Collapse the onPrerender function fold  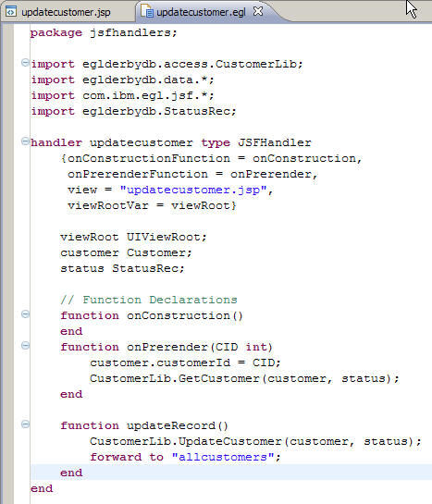click(25, 346)
